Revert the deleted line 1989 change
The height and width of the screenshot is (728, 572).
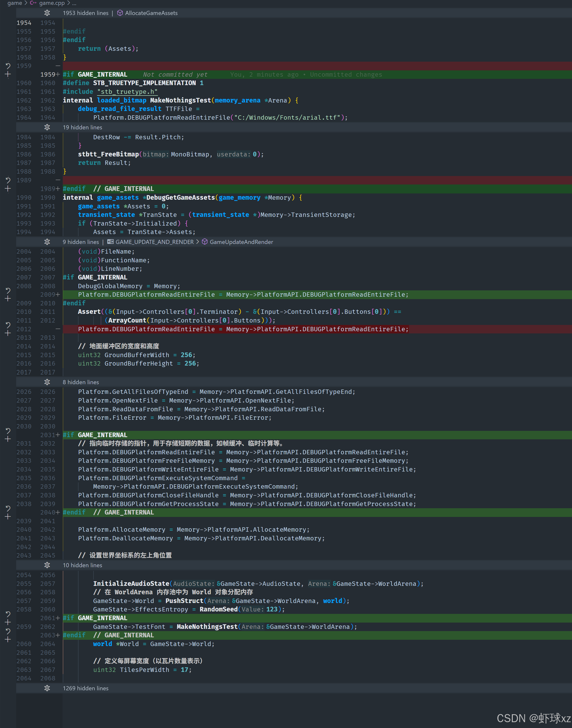pyautogui.click(x=8, y=180)
